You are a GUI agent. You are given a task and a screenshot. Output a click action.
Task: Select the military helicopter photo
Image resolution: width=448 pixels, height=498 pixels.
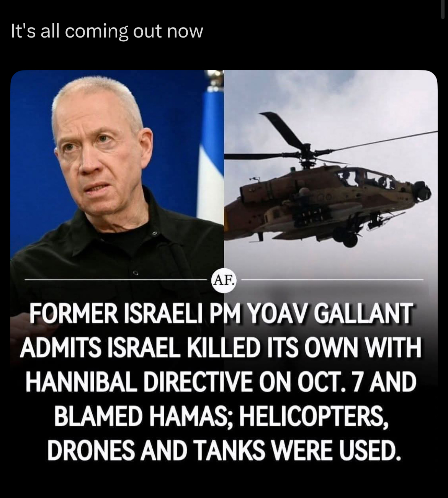click(x=331, y=176)
